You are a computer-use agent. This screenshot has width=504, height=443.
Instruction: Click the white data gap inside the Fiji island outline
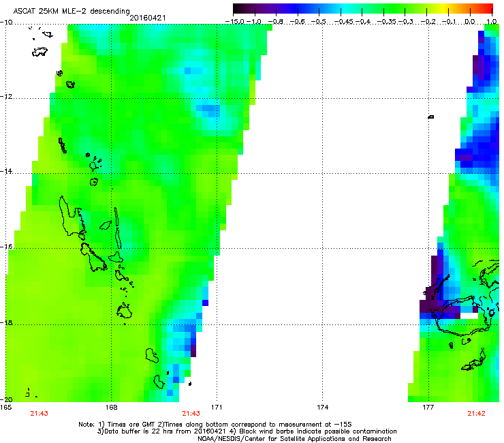(x=470, y=316)
